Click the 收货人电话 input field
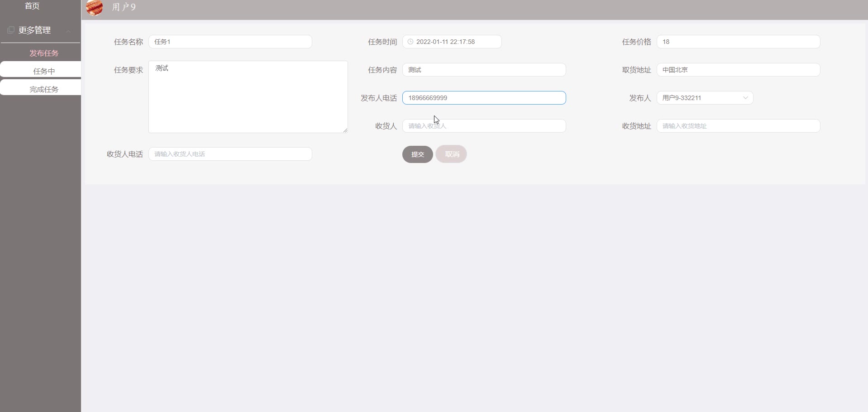 click(x=230, y=154)
